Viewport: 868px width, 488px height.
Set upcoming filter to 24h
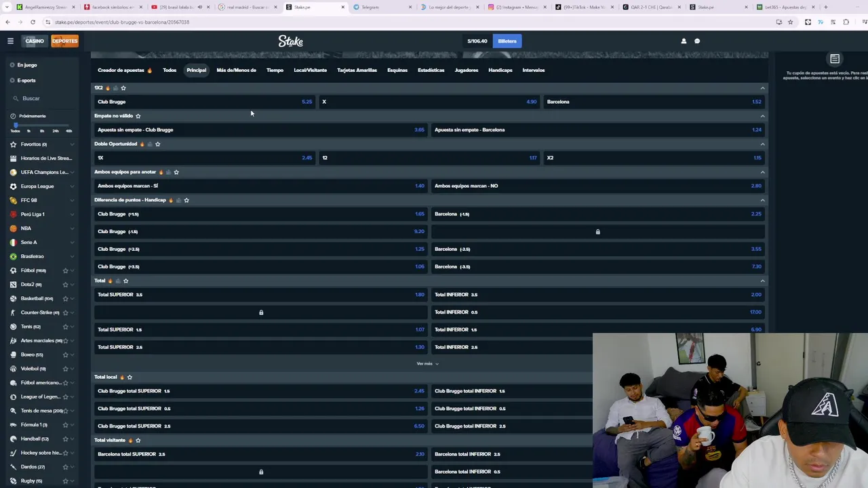(x=55, y=131)
